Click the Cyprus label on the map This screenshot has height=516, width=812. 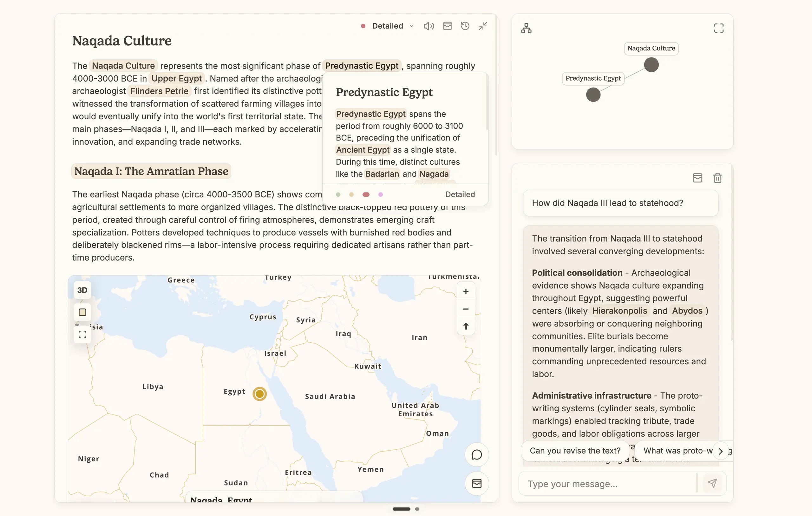[x=263, y=317]
